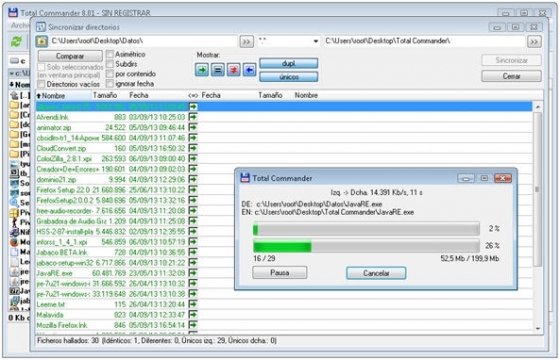The image size is (560, 360).
Task: Toggle show equal files icon
Action: point(218,70)
